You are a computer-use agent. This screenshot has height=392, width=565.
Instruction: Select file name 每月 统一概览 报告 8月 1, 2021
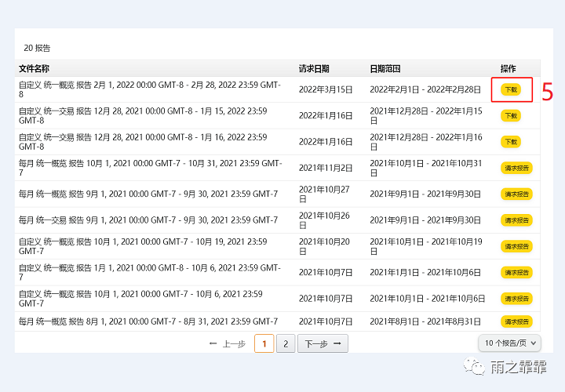148,321
